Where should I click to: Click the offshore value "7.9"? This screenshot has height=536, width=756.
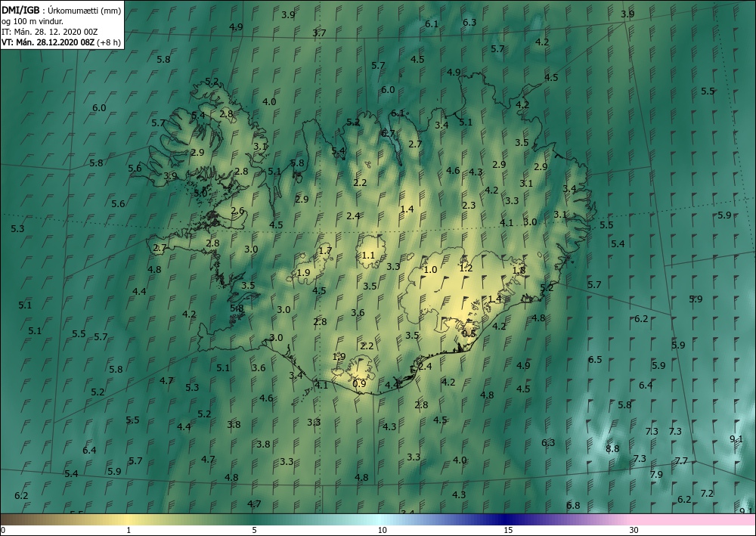click(x=656, y=474)
